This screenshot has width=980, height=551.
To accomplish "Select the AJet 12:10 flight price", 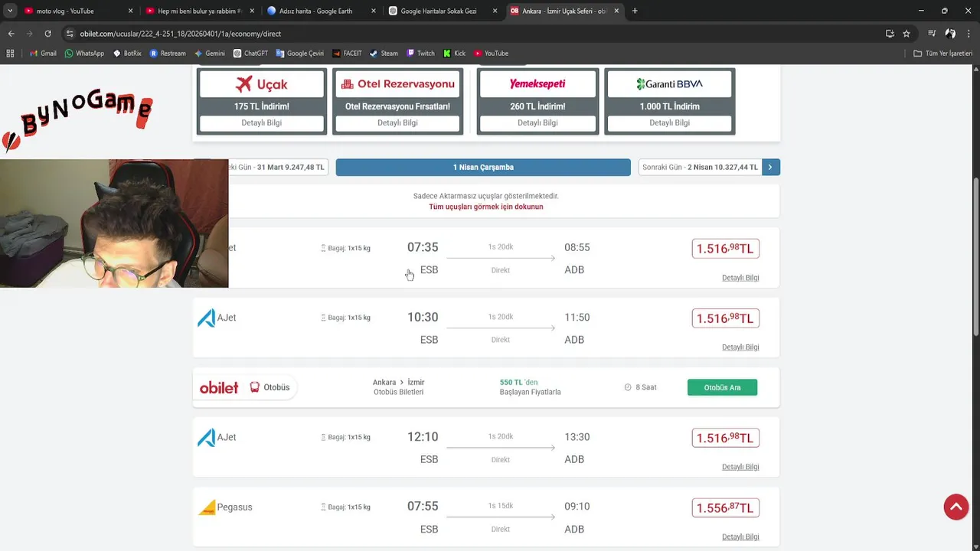I will coord(725,438).
